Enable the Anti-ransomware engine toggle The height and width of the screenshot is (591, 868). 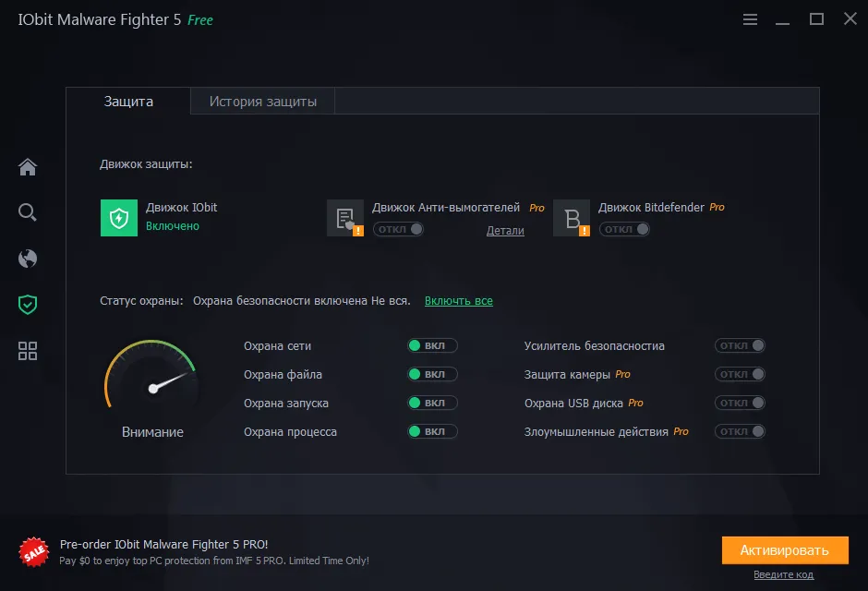pyautogui.click(x=399, y=229)
